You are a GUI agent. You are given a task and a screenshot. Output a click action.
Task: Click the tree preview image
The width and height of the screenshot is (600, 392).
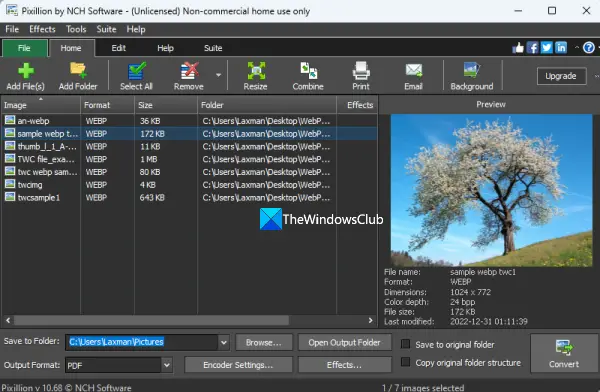tap(491, 190)
